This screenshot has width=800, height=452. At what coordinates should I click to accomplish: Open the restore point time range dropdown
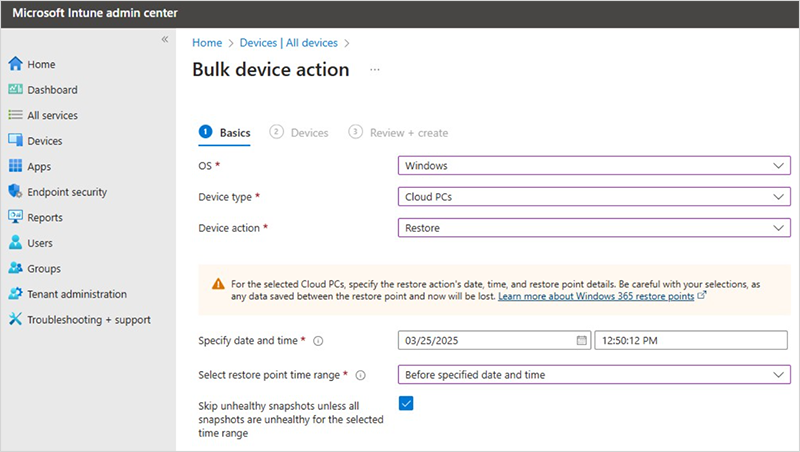(594, 375)
